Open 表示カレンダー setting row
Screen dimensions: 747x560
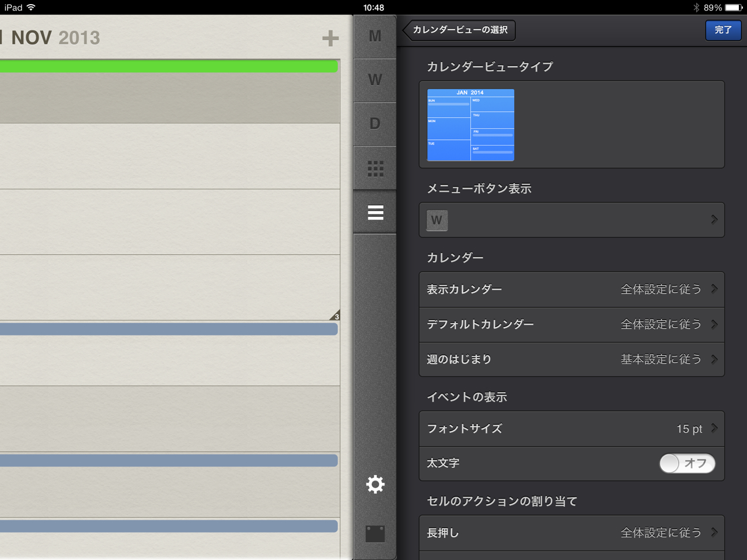click(571, 290)
